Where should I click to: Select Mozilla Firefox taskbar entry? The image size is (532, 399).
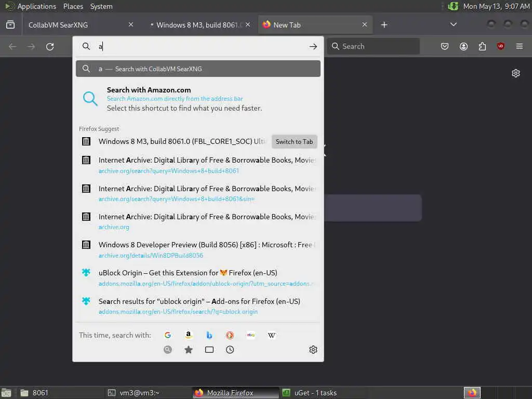(235, 393)
